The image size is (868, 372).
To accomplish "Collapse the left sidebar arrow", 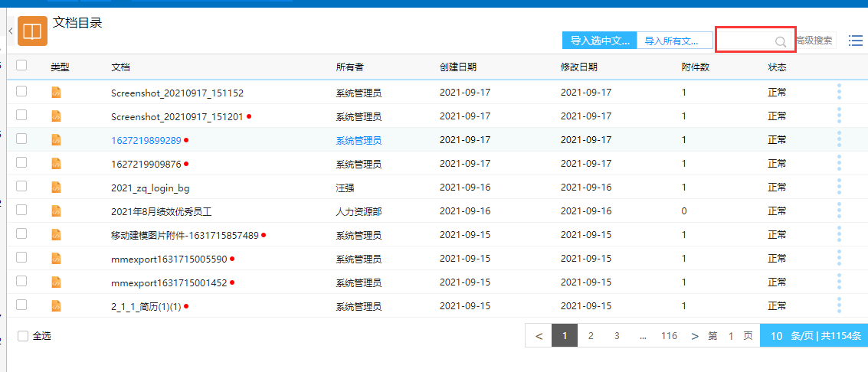I will pyautogui.click(x=11, y=31).
